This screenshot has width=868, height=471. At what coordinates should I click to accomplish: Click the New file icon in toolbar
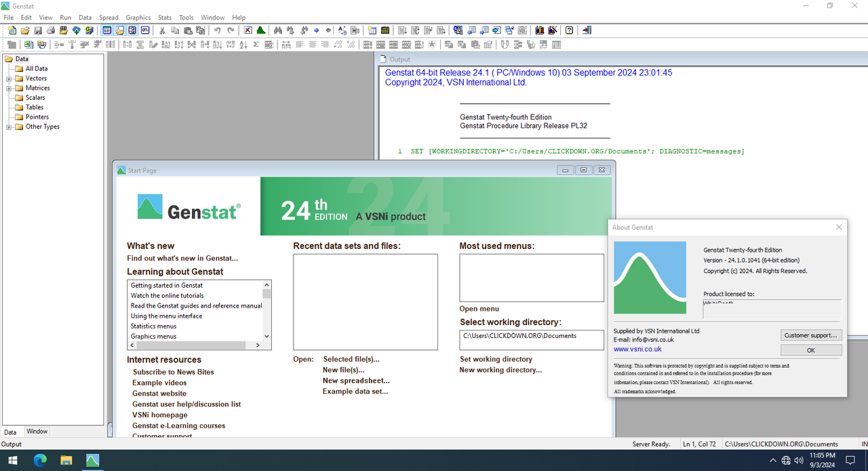12,31
